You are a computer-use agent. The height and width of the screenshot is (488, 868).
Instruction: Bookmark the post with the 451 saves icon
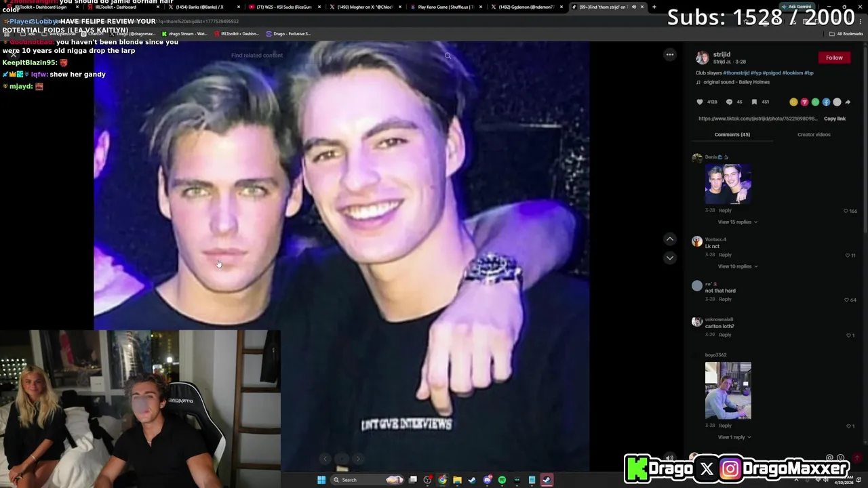coord(754,102)
